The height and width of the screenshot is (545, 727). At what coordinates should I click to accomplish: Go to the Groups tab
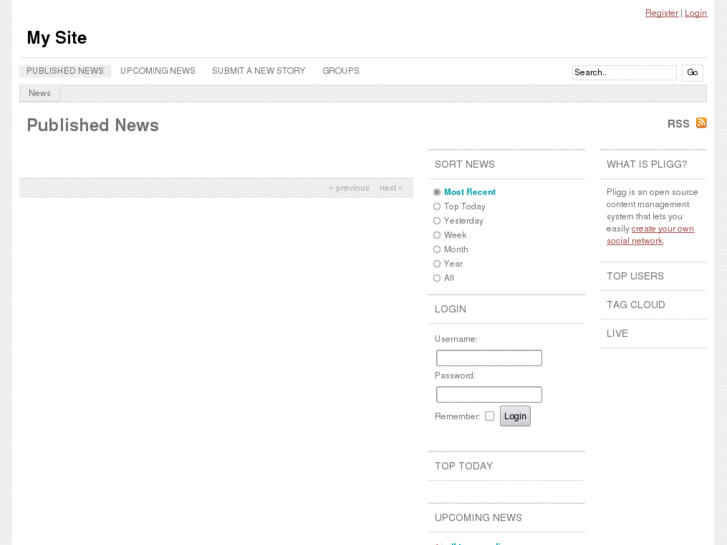pos(341,71)
